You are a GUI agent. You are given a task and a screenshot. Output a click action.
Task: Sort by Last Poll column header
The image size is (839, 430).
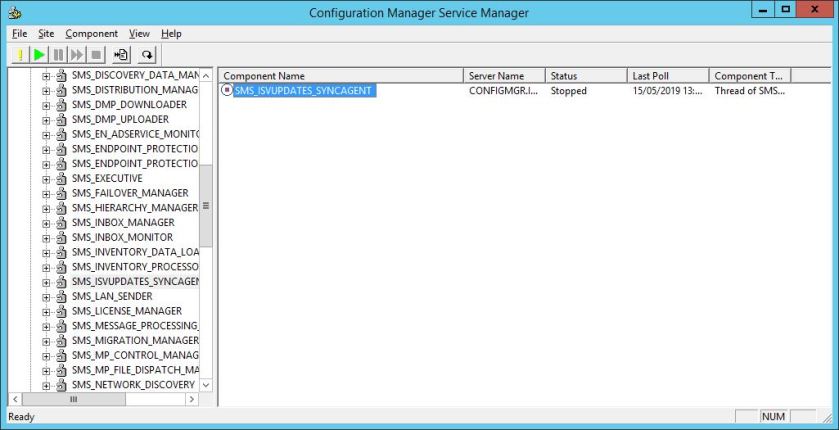point(668,76)
